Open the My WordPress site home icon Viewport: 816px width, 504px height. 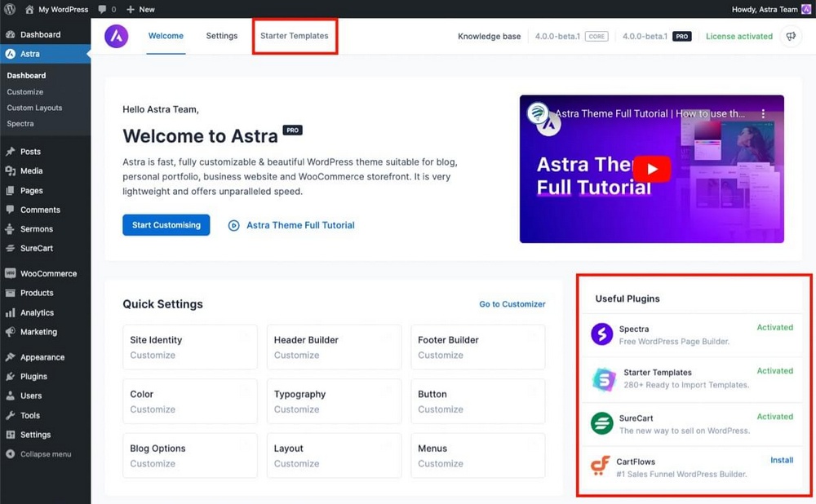[x=29, y=9]
